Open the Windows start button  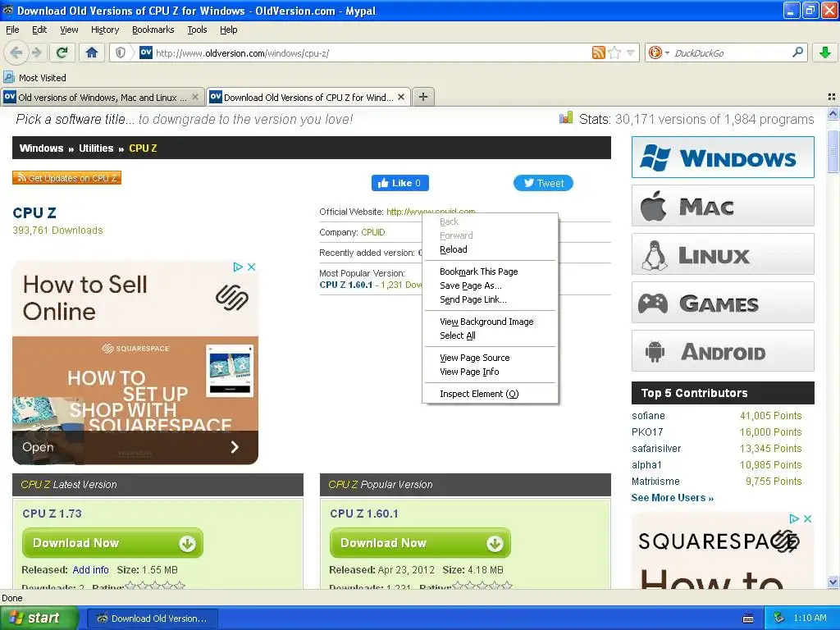pyautogui.click(x=38, y=618)
